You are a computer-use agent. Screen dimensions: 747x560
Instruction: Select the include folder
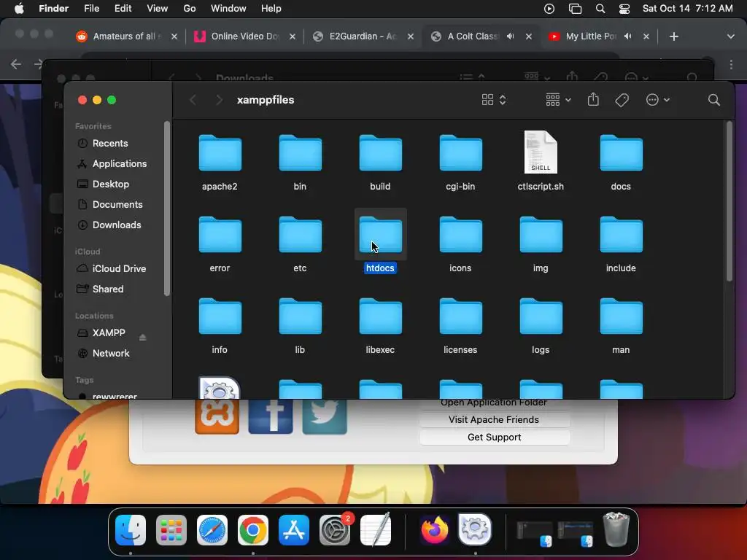click(622, 234)
